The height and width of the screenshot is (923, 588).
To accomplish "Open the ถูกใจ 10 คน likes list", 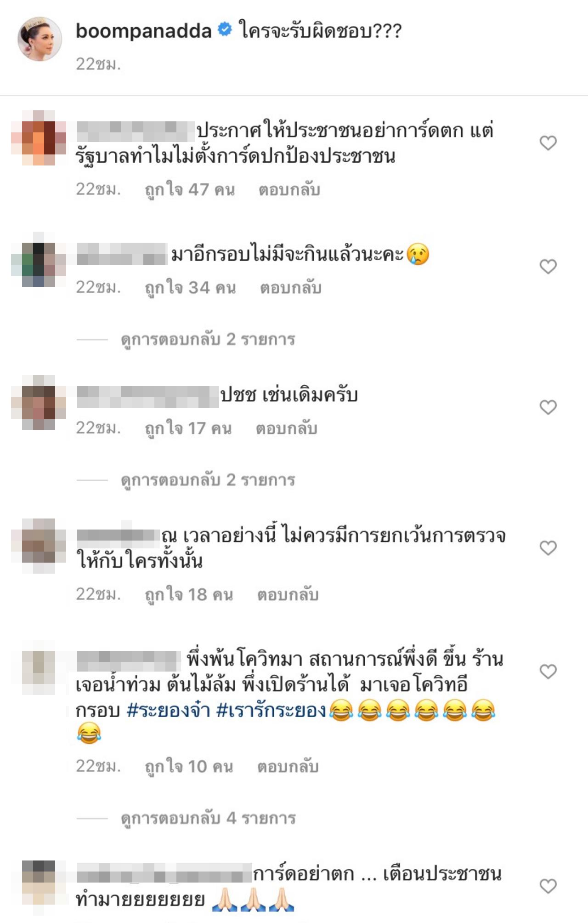I will 189,767.
